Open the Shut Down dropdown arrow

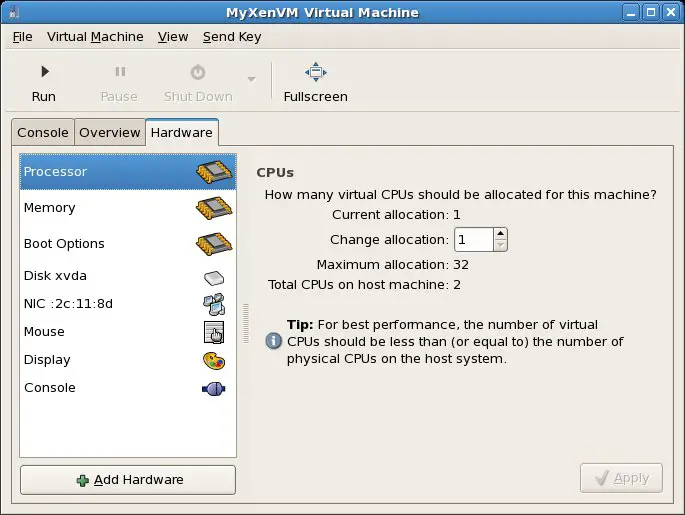[x=251, y=80]
